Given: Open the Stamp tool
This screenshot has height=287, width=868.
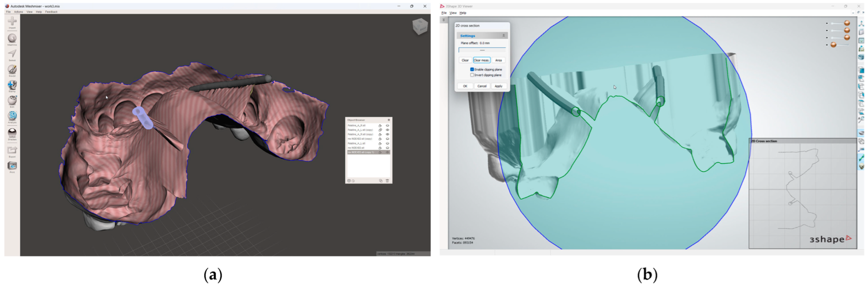Looking at the screenshot, I should click(12, 85).
